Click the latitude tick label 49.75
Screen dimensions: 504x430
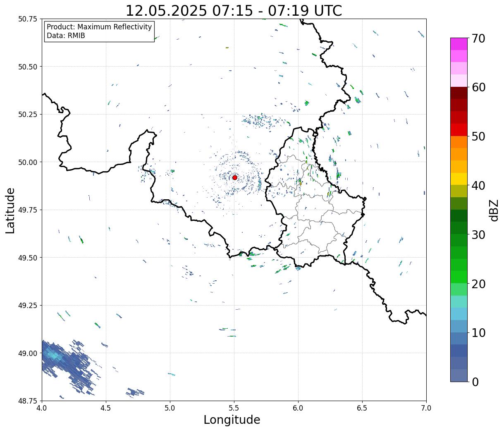pos(27,210)
